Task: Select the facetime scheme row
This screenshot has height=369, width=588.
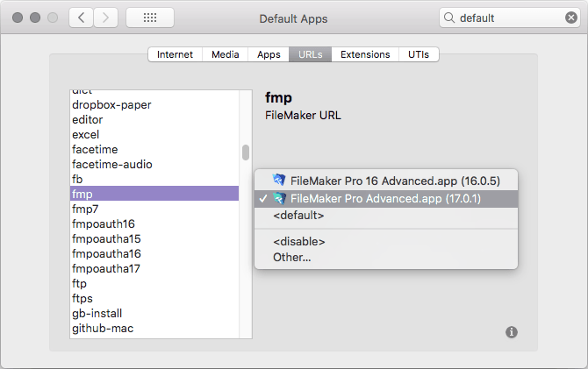Action: click(154, 150)
